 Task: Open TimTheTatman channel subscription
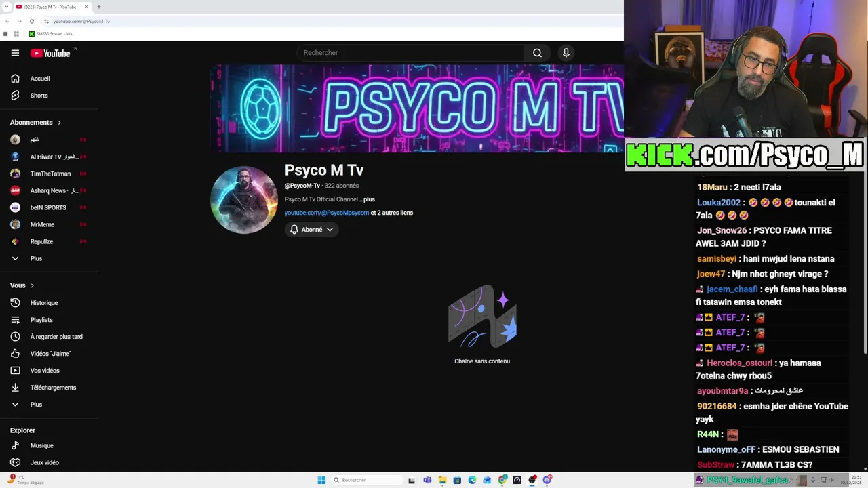tap(49, 174)
